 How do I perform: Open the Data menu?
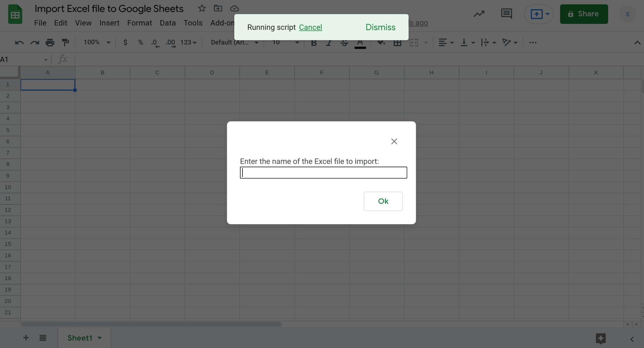(x=168, y=23)
